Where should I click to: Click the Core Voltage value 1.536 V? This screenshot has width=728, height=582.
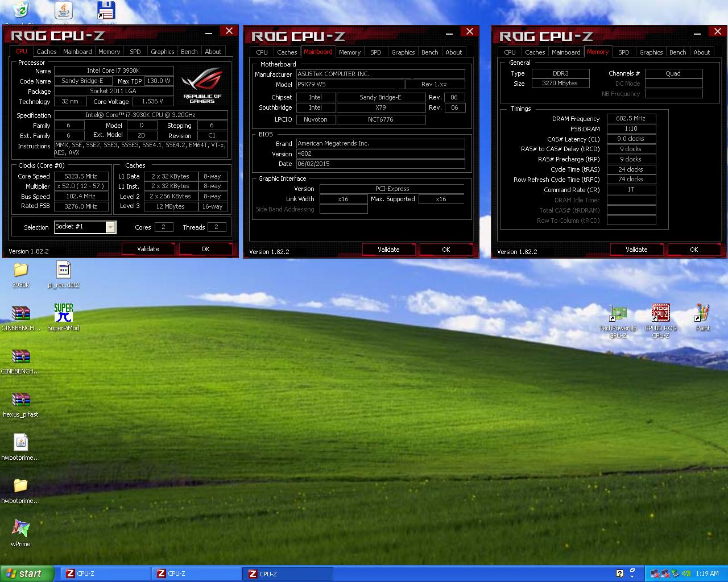pos(152,101)
